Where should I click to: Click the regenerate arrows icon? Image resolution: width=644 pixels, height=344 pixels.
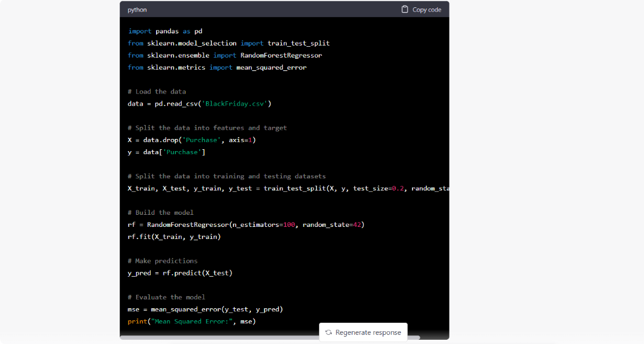[x=329, y=332]
